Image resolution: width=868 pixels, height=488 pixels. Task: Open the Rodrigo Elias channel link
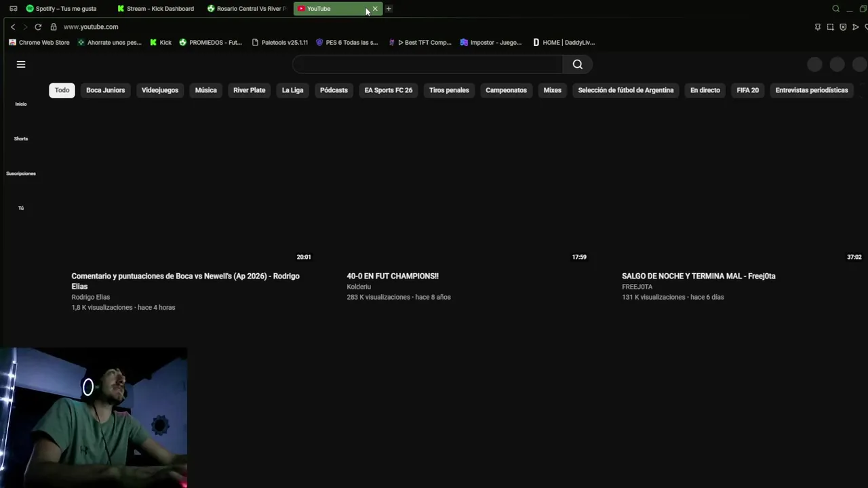91,297
